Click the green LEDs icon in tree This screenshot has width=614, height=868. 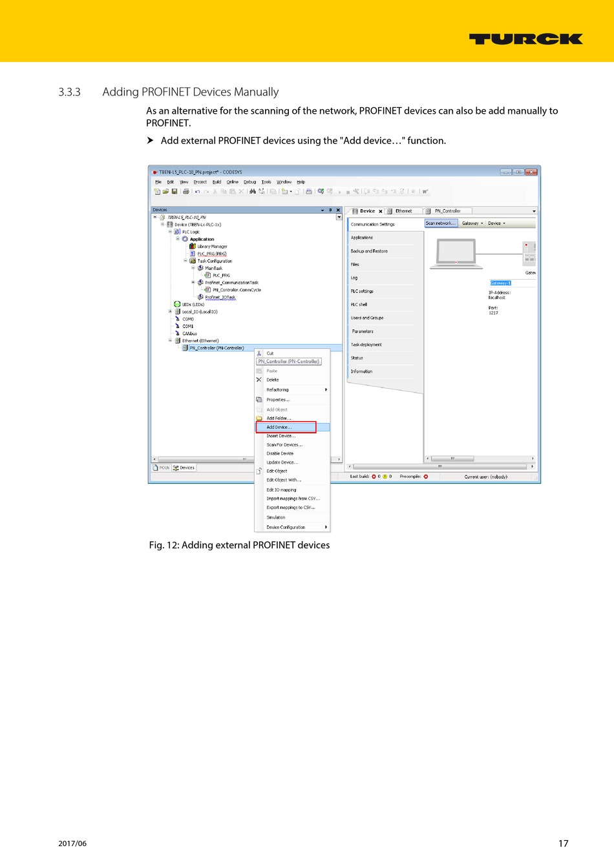tap(177, 304)
